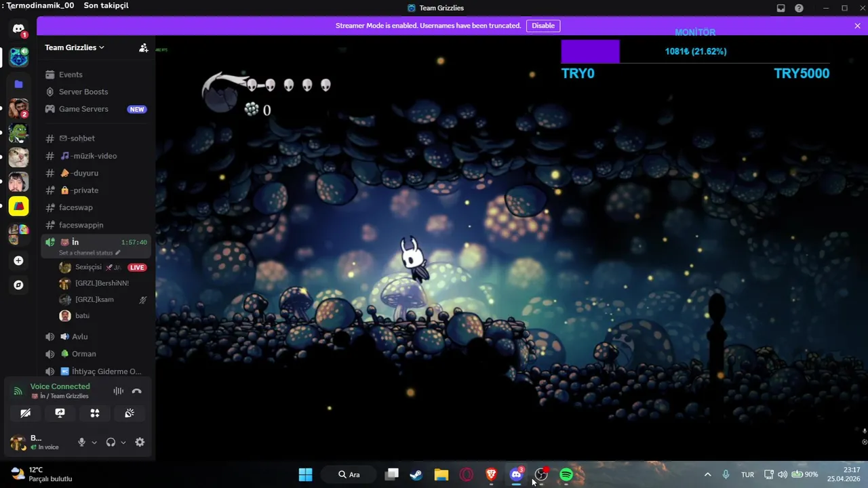
Task: Open Game Servers
Action: [x=96, y=109]
